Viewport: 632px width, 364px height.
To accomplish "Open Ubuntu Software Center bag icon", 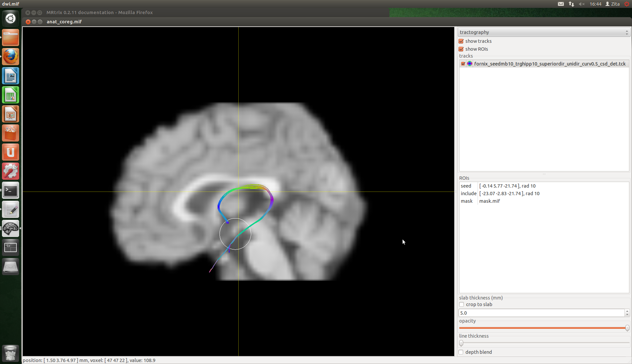I will (x=11, y=133).
